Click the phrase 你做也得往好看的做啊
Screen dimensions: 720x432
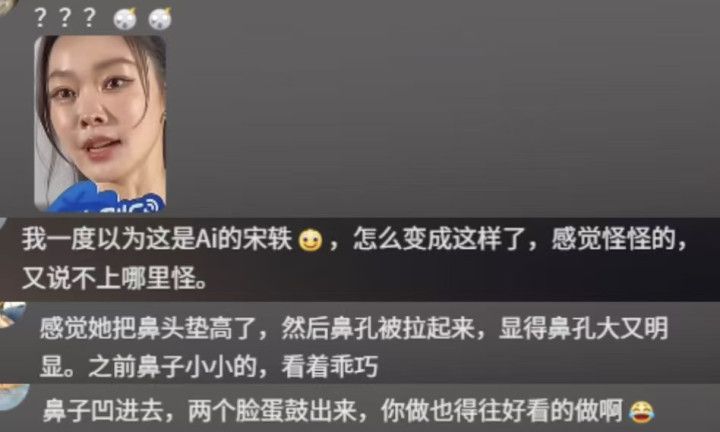(501, 411)
